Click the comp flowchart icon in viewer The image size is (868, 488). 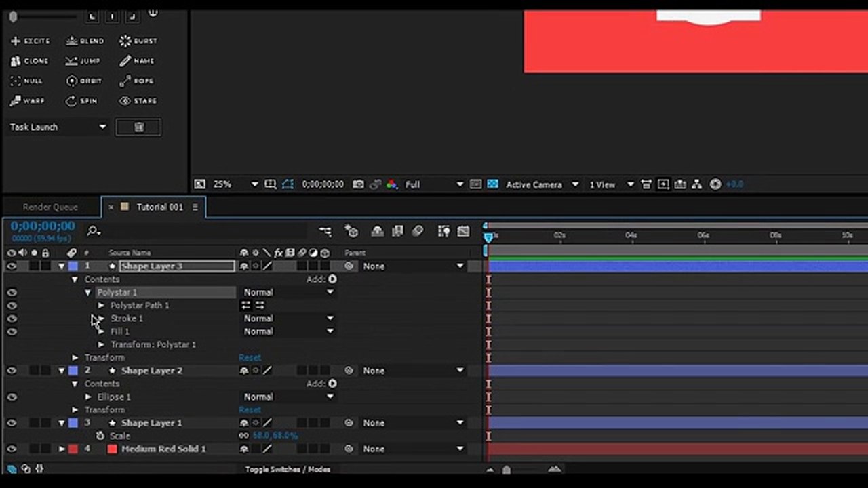pos(698,184)
